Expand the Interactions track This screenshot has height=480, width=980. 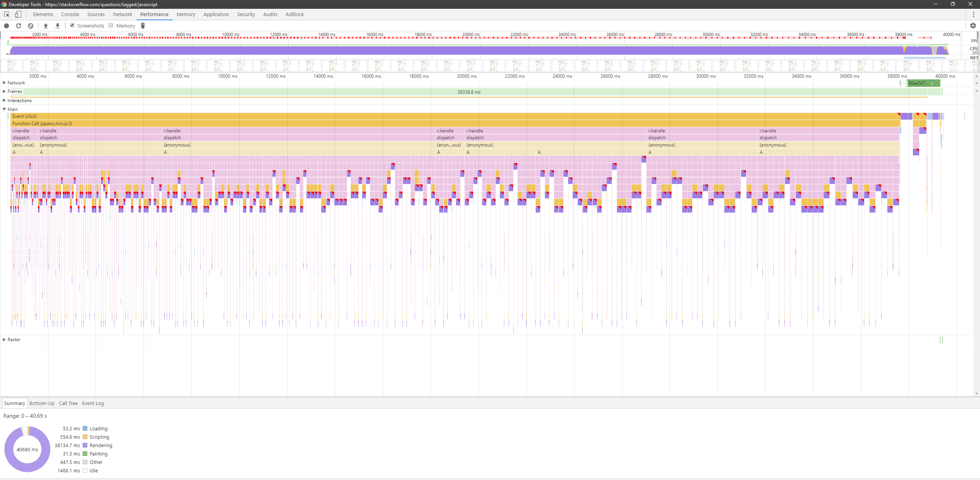4,100
